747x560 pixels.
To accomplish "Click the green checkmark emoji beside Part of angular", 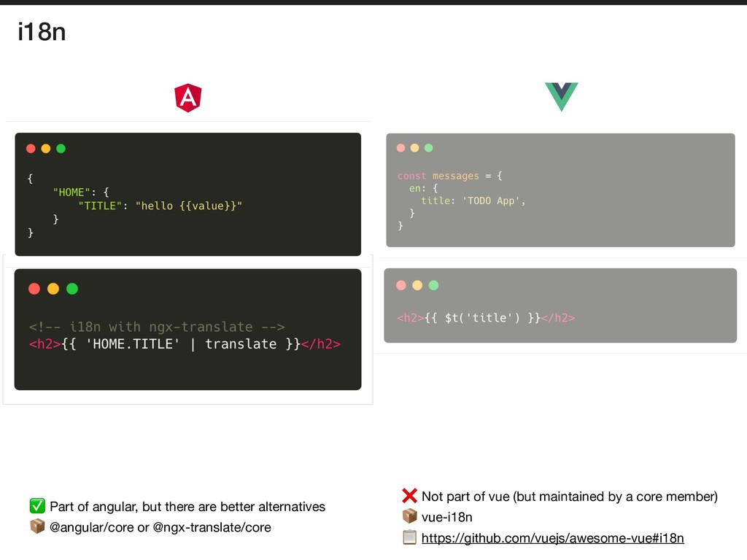I will click(x=37, y=506).
